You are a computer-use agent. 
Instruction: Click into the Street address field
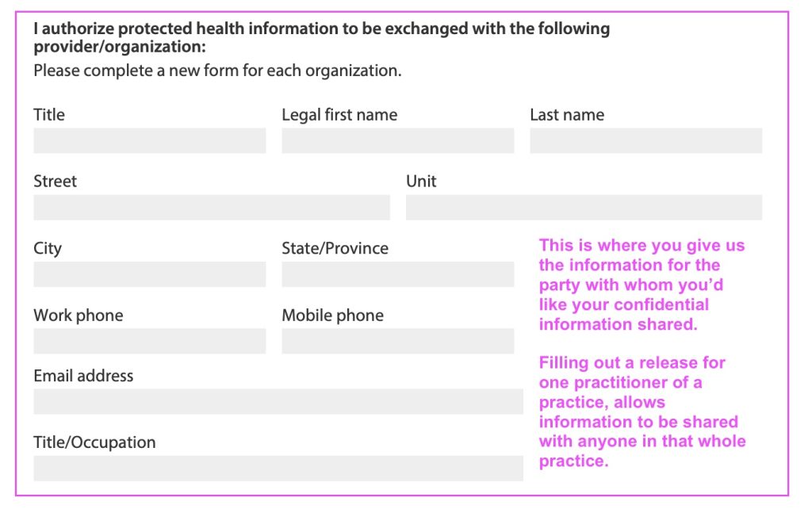point(212,207)
